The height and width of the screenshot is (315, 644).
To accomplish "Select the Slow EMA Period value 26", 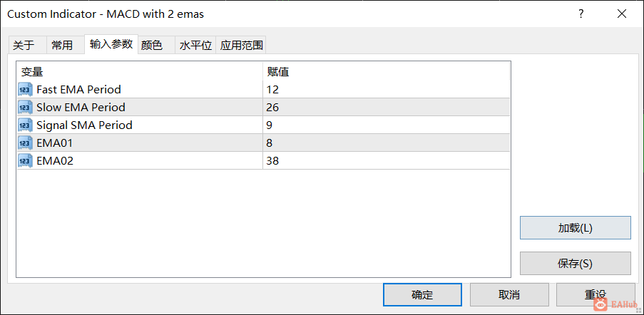I will point(273,108).
